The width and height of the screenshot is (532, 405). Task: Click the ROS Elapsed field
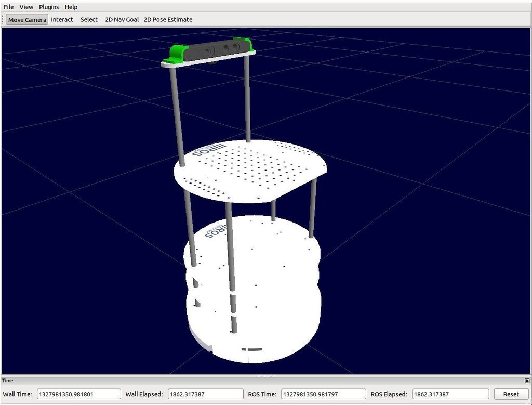(450, 394)
